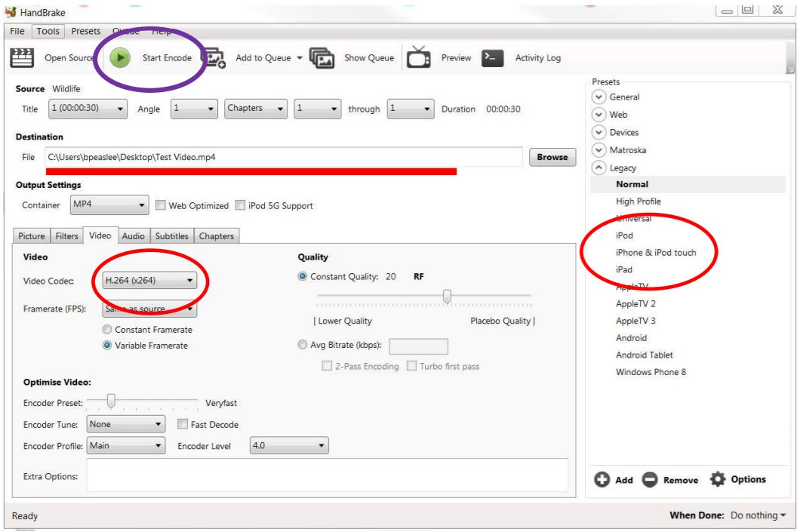The height and width of the screenshot is (532, 800).
Task: Click the Activity Log label
Action: pyautogui.click(x=538, y=57)
